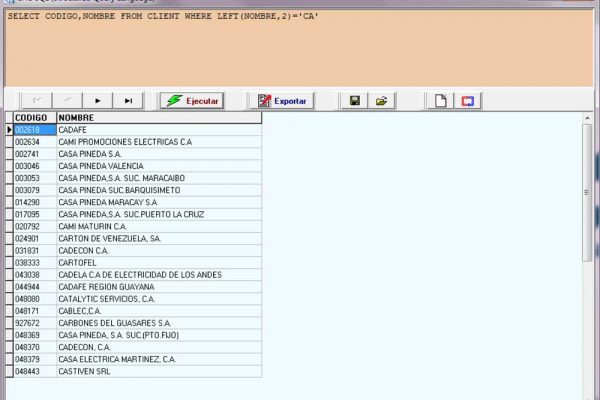Viewport: 600px width, 400px height.
Task: Select CAMI PROMOCIONES ELECTRICAS C.A
Action: 159,142
